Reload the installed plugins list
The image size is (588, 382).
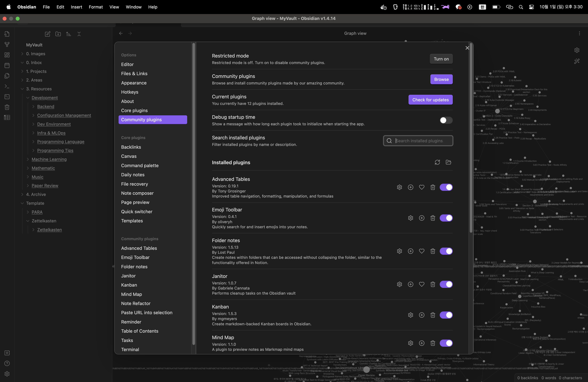[x=437, y=162]
